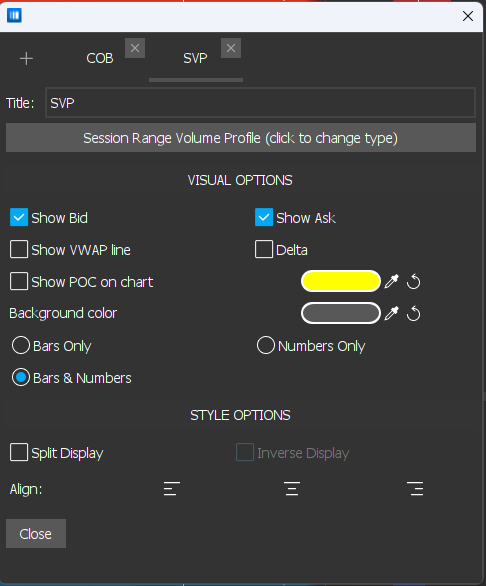Change the Session Range Volume Profile type

click(x=241, y=138)
